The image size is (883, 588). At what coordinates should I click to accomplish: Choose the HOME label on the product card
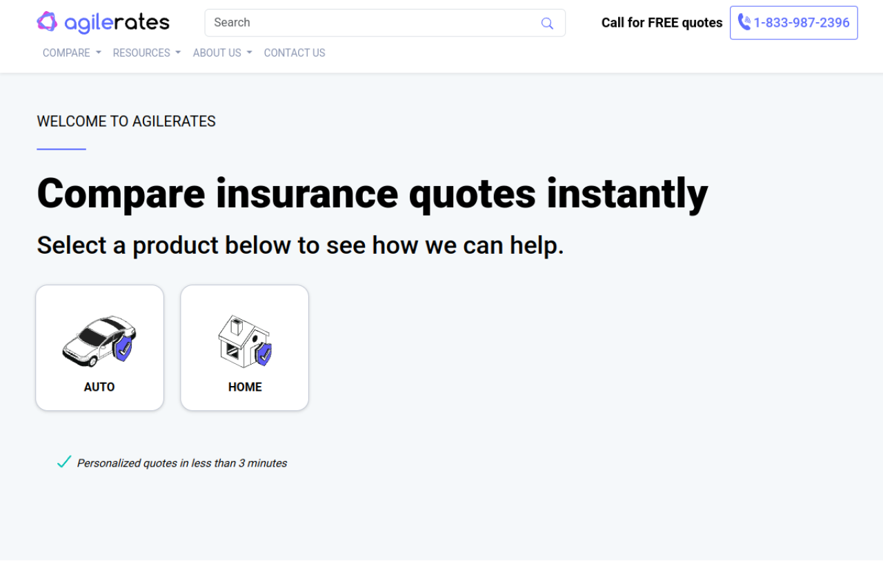[245, 387]
